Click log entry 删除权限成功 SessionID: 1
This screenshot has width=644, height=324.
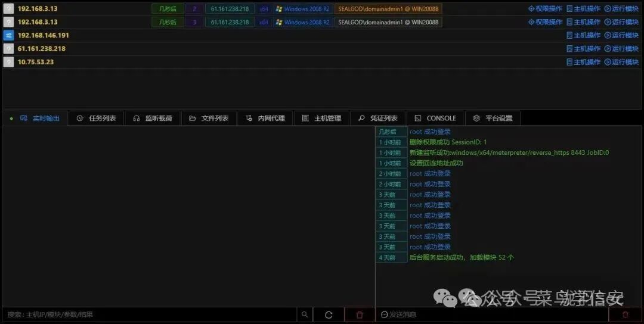click(448, 142)
